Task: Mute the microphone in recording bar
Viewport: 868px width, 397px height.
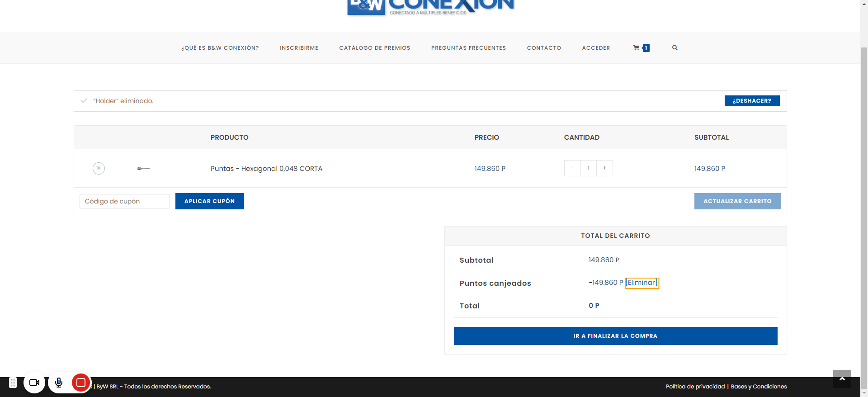Action: click(59, 383)
